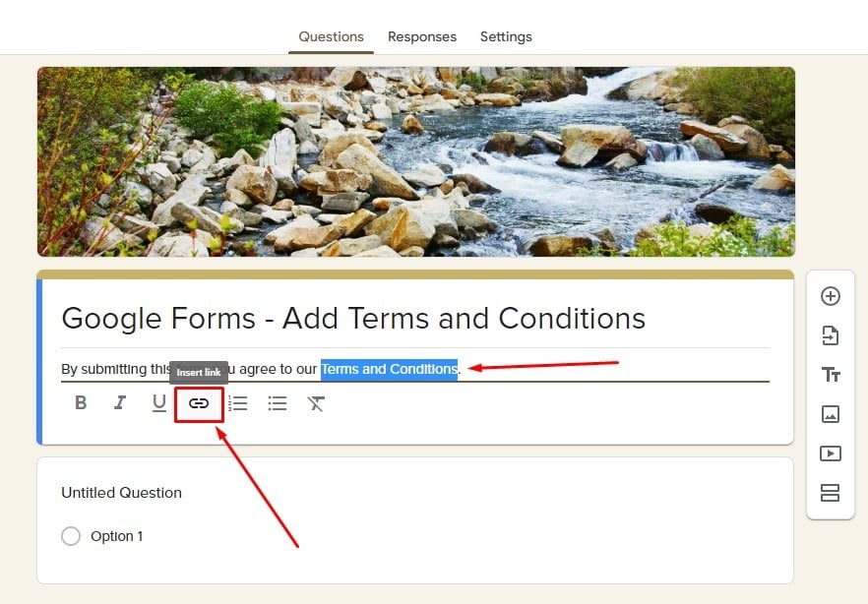The height and width of the screenshot is (604, 868).
Task: Insert a bulleted list in description
Action: click(278, 403)
